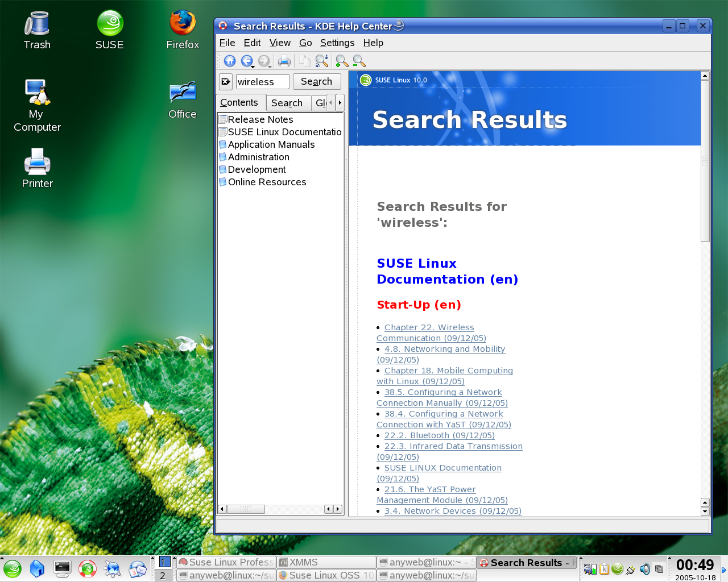This screenshot has height=582, width=728.
Task: Open the Printer desktop icon
Action: click(37, 168)
